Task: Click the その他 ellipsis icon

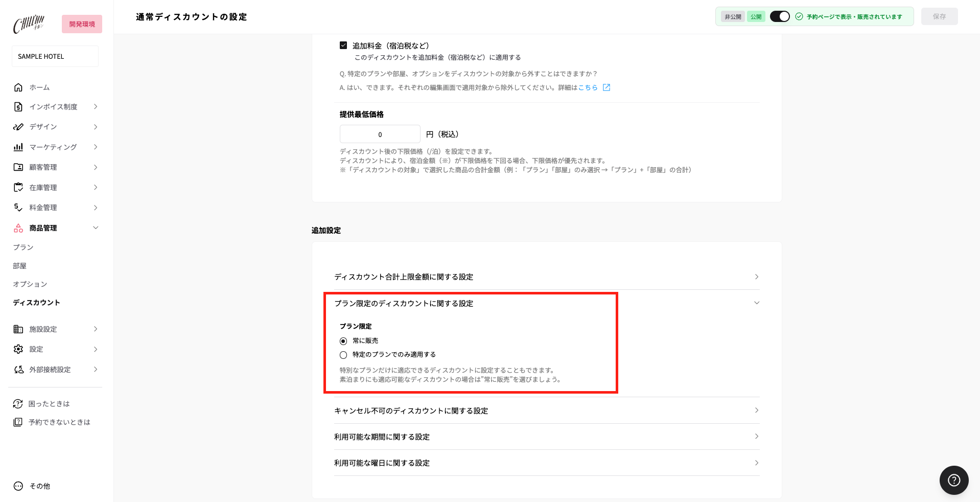Action: tap(18, 486)
